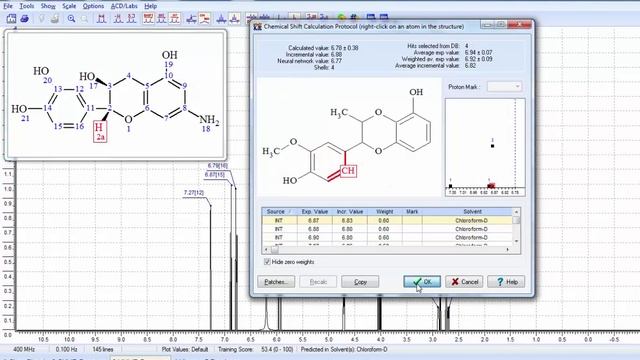This screenshot has height=360, width=640.
Task: Click Plot Values: Default in status bar
Action: tap(185, 349)
